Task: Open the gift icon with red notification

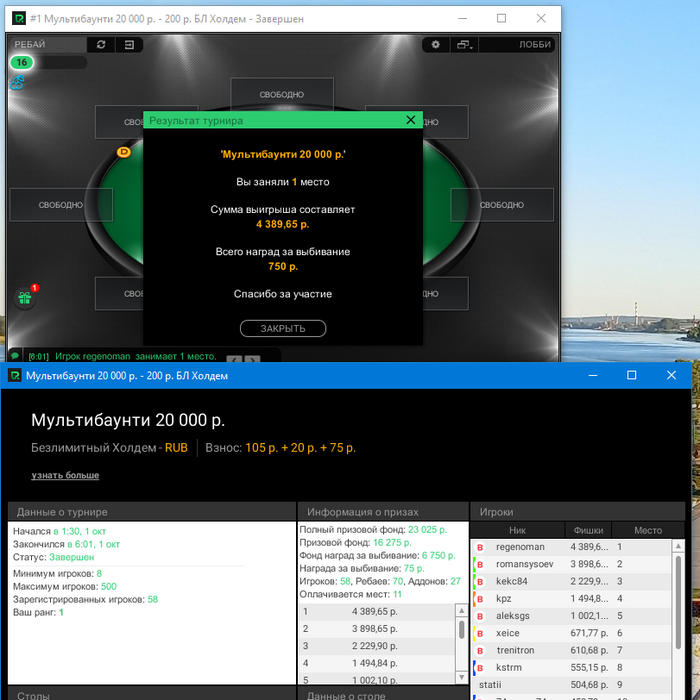Action: (25, 298)
